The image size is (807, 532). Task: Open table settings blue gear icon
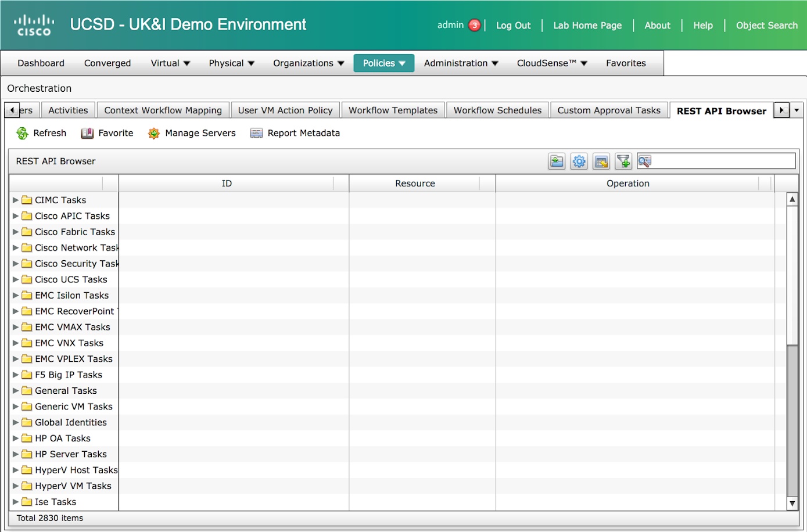pyautogui.click(x=579, y=161)
